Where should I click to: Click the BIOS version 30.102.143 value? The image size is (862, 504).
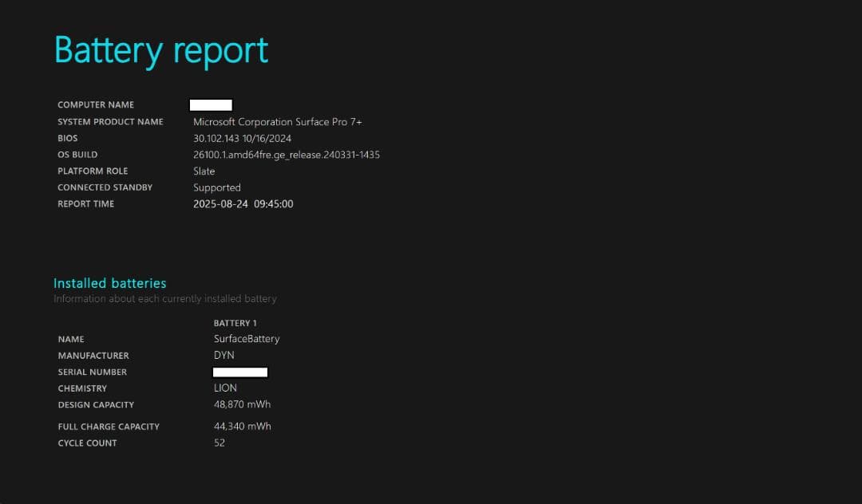242,139
